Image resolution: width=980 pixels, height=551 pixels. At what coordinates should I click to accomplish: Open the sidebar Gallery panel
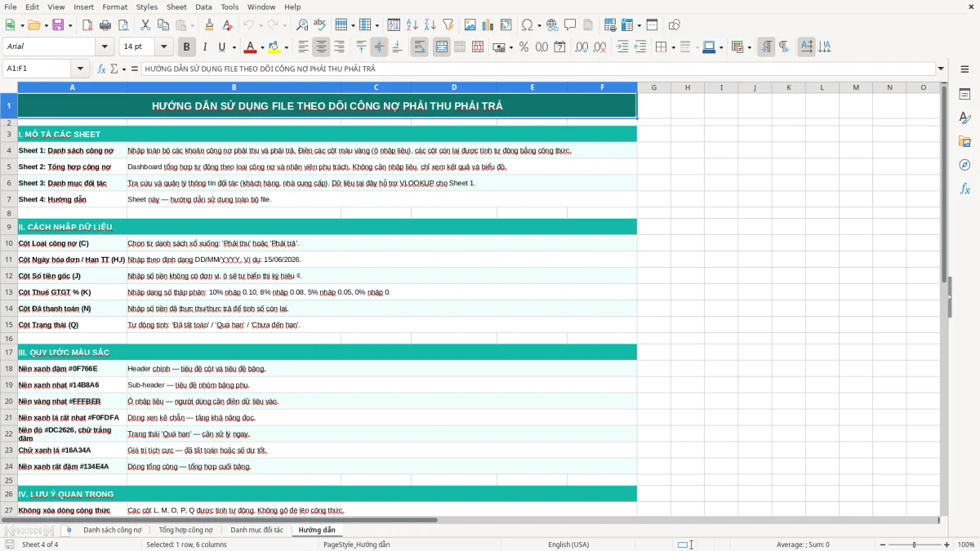964,141
